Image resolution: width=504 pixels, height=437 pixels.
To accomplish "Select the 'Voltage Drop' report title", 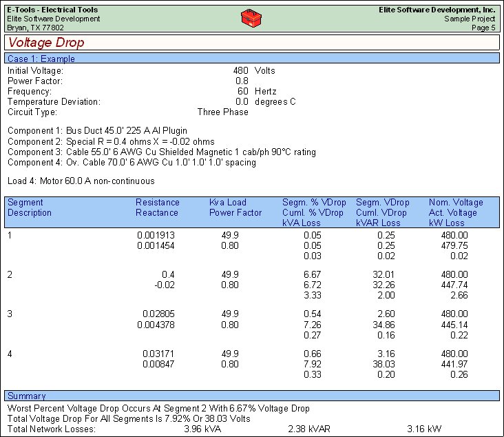I will coord(46,43).
